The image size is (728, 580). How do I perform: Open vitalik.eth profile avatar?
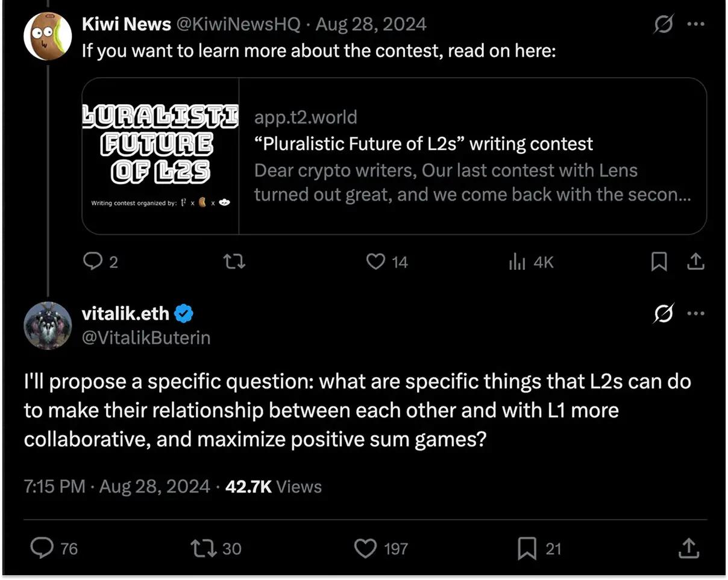point(48,325)
